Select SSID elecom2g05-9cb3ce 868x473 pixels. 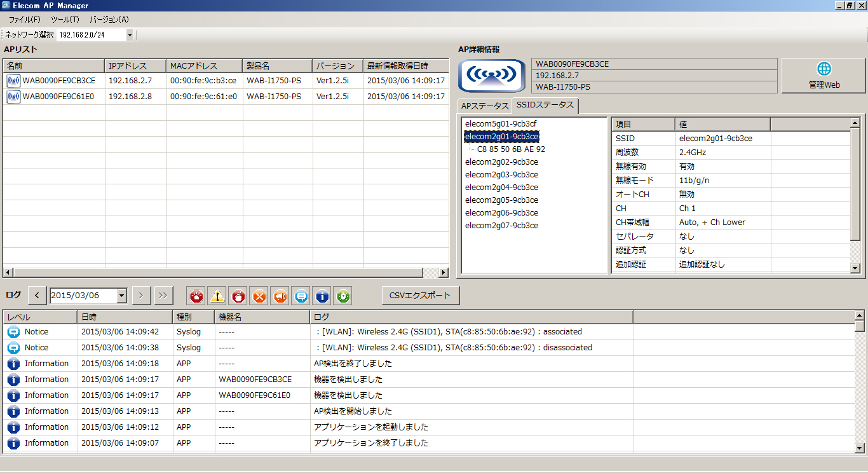coord(501,200)
